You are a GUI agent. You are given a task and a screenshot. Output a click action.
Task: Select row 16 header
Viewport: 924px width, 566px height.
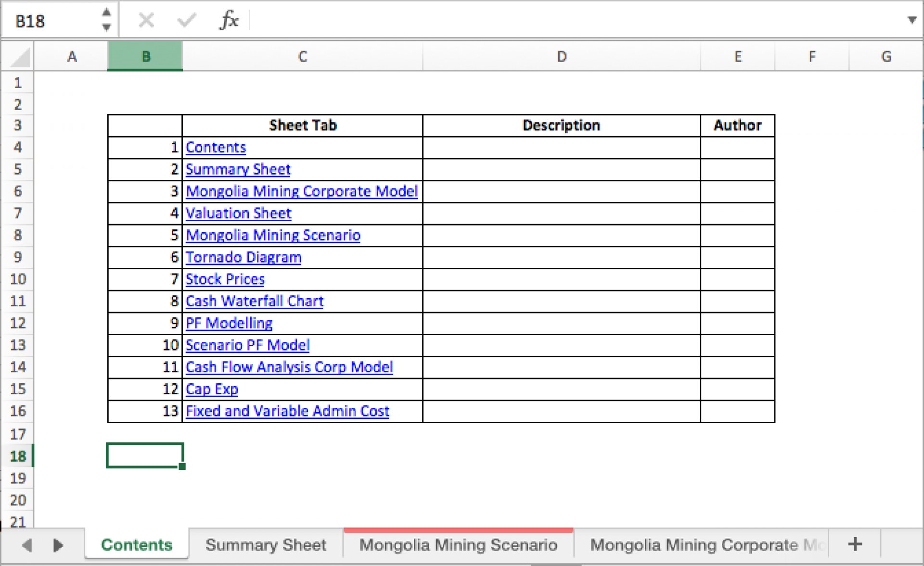18,411
